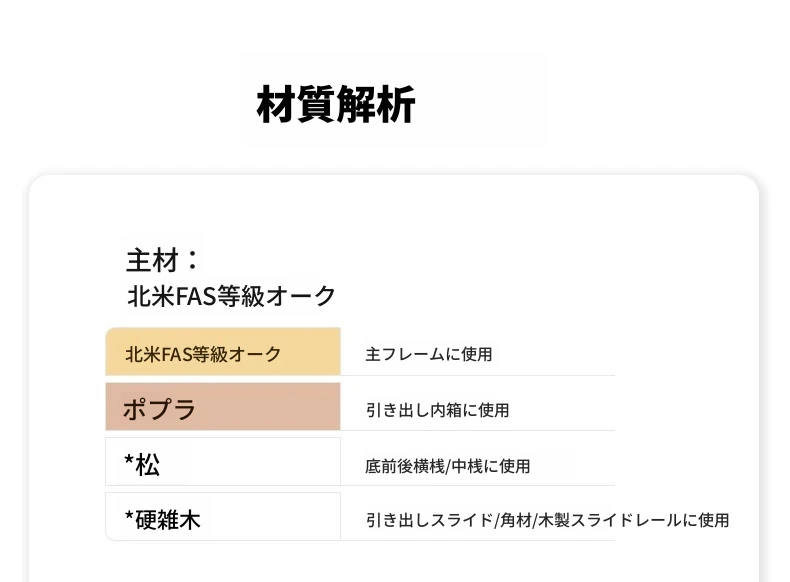This screenshot has width=790, height=582.
Task: Select the 引き出し内箱に使用 description
Action: [x=437, y=410]
